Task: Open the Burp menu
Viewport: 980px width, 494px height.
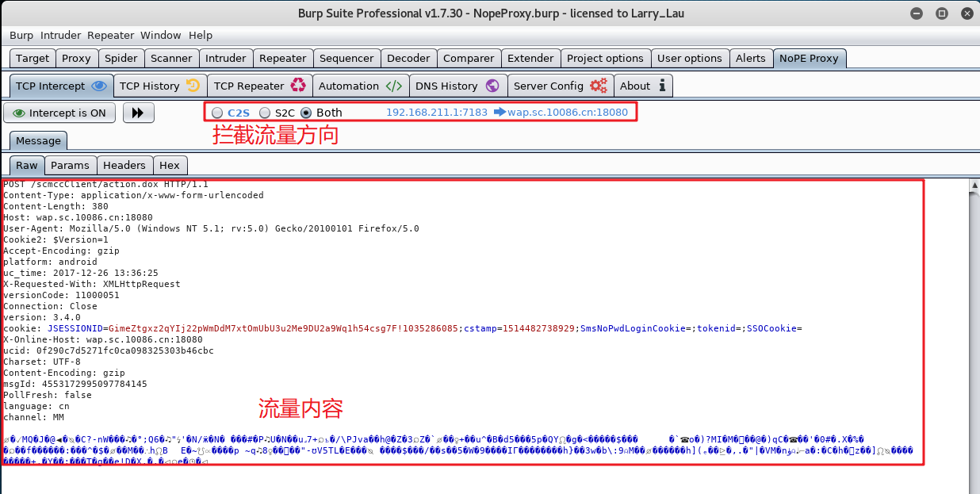Action: coord(21,35)
